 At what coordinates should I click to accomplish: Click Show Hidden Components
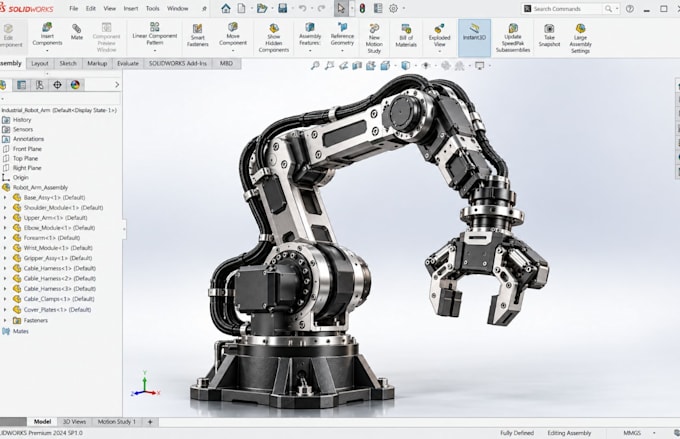(274, 38)
